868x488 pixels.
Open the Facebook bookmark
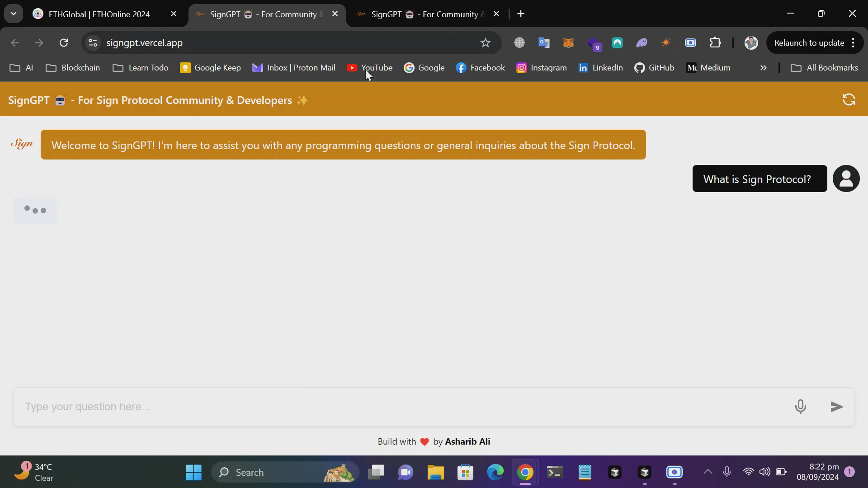(480, 68)
